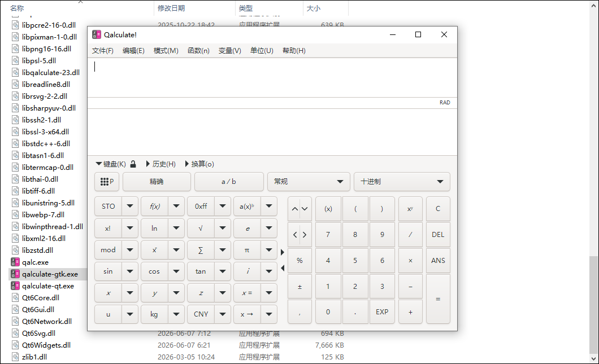Screen dimensions: 599x364
Task: Click the history up/down arrows button
Action: coord(300,209)
